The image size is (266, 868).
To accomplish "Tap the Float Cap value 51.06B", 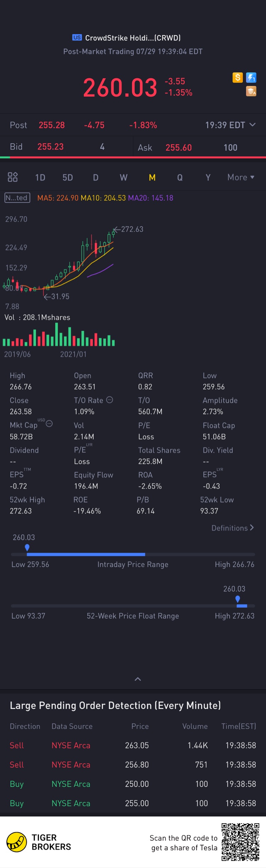I will [x=214, y=437].
